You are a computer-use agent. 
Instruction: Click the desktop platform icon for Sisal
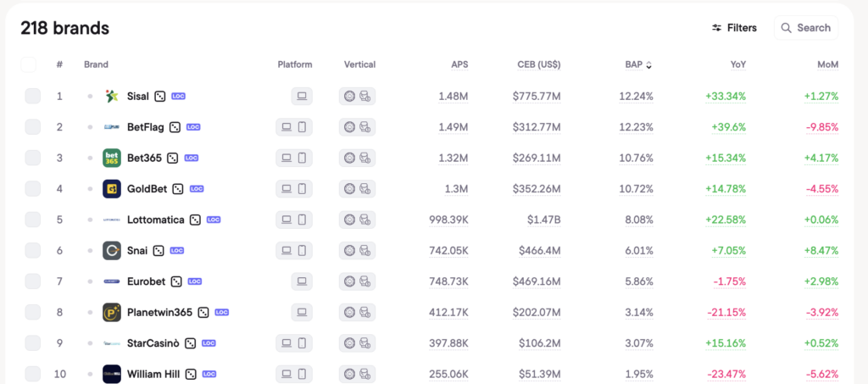(302, 97)
